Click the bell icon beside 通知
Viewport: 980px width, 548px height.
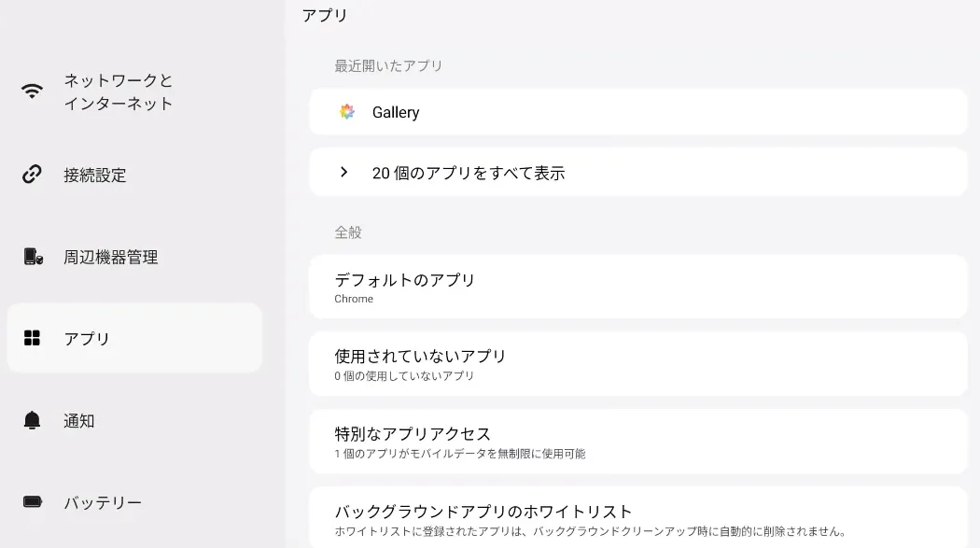(33, 420)
